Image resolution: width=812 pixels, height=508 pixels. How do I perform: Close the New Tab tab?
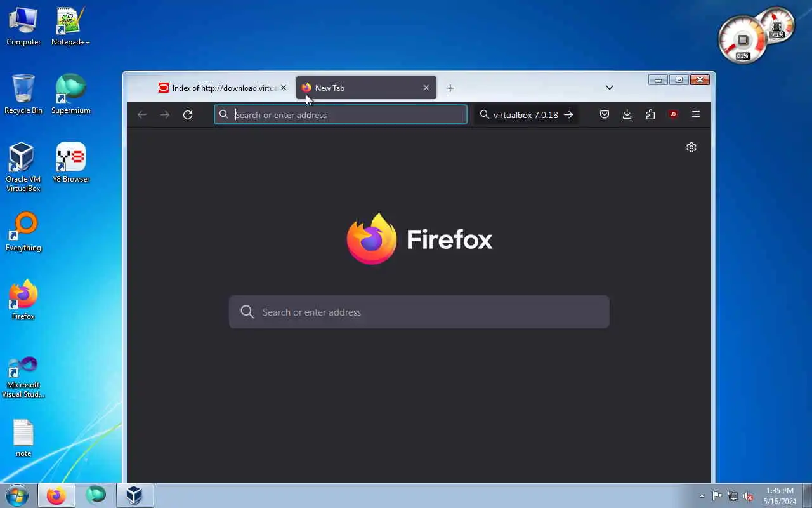(426, 88)
